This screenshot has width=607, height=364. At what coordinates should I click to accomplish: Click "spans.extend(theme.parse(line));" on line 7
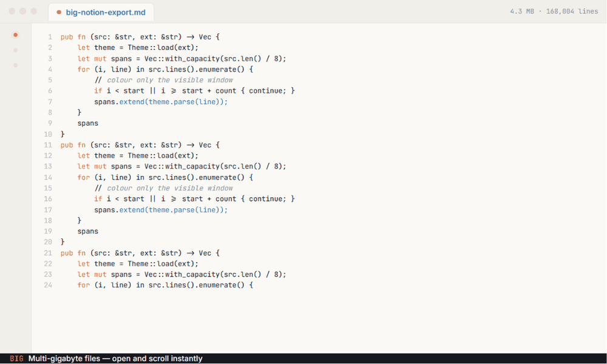[161, 102]
